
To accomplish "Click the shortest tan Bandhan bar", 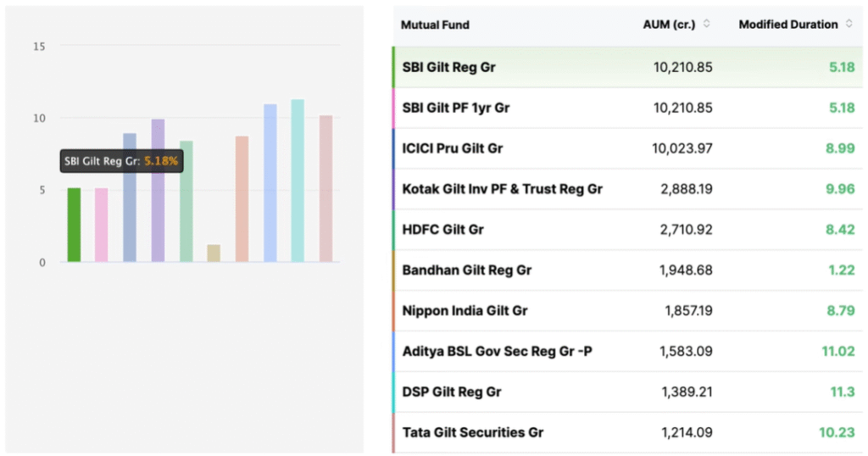I will pos(214,253).
